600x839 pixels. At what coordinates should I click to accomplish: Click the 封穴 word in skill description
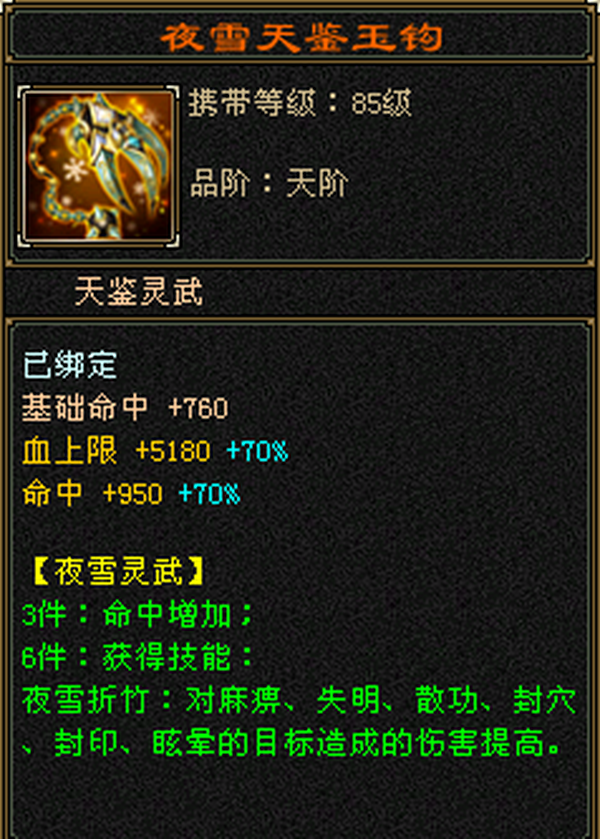[x=544, y=700]
